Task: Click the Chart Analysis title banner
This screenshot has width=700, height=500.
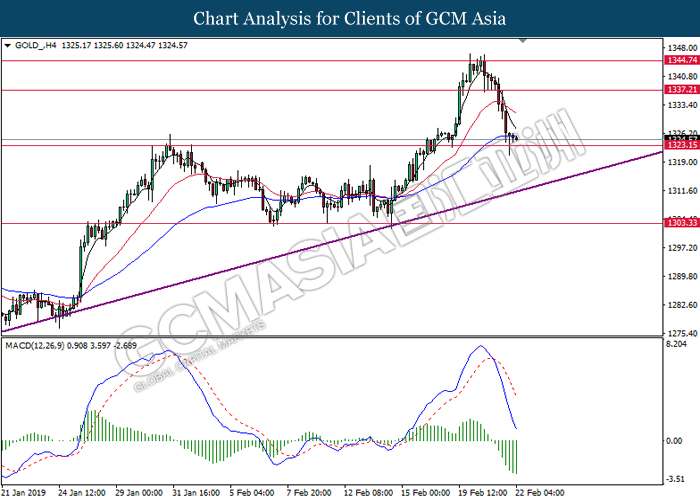Action: click(x=350, y=18)
